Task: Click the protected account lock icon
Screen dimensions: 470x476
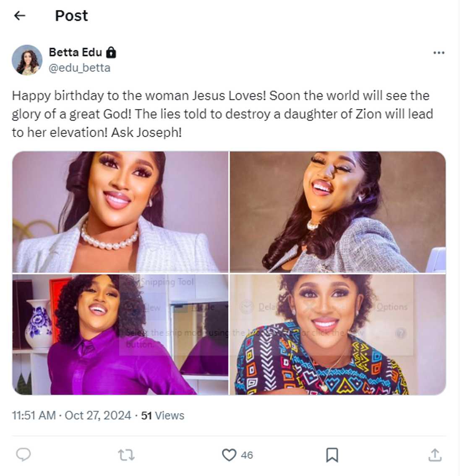Action: pos(111,52)
